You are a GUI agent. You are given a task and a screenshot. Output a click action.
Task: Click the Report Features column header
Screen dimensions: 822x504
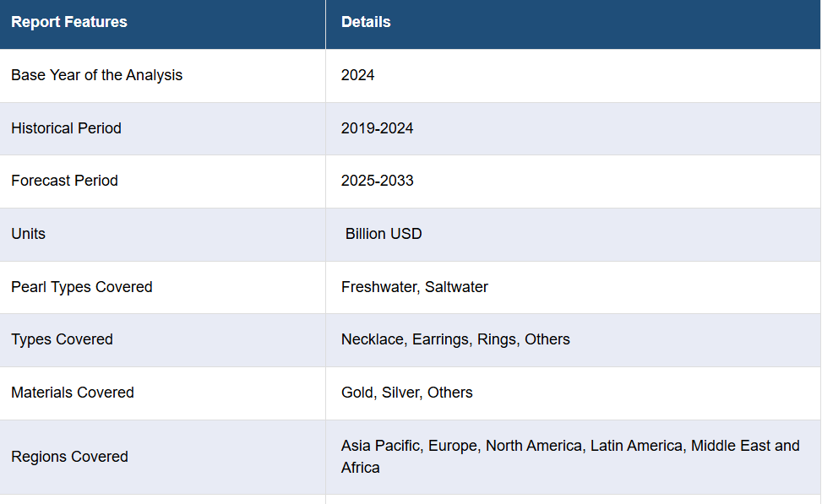[x=69, y=22]
